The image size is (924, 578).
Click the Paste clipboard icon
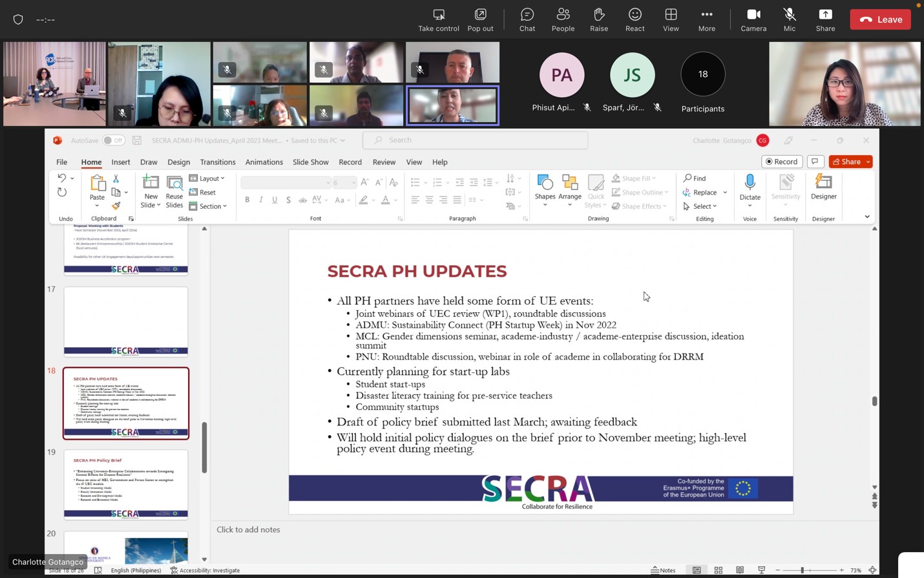(x=97, y=184)
